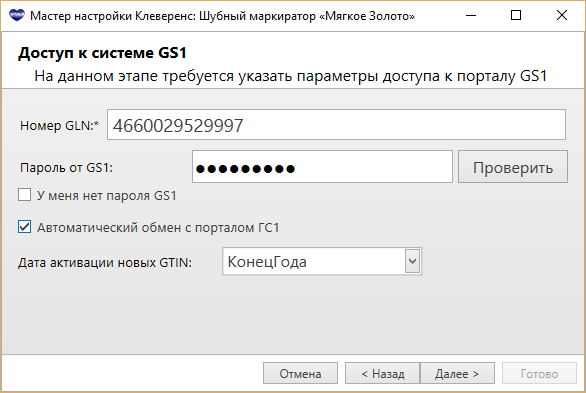Screen dimensions: 586x393
Task: Click the greyed-out "Готово" button
Action: (539, 373)
